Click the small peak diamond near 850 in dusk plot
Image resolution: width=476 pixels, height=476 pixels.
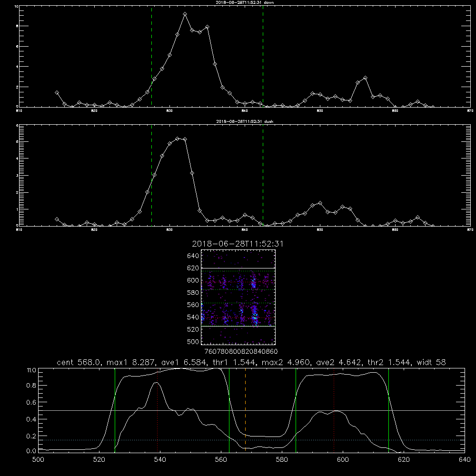(320, 203)
